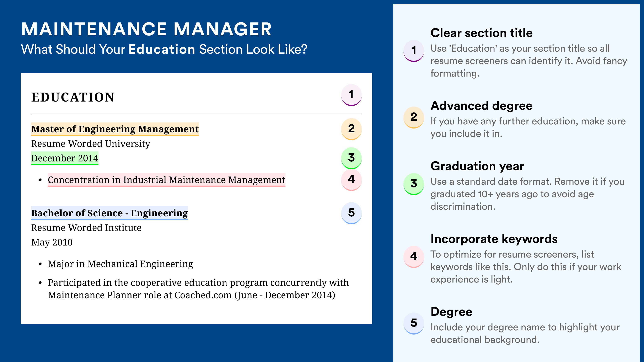Click the orange number 2 badge in resume
This screenshot has height=362, width=644.
coord(351,129)
